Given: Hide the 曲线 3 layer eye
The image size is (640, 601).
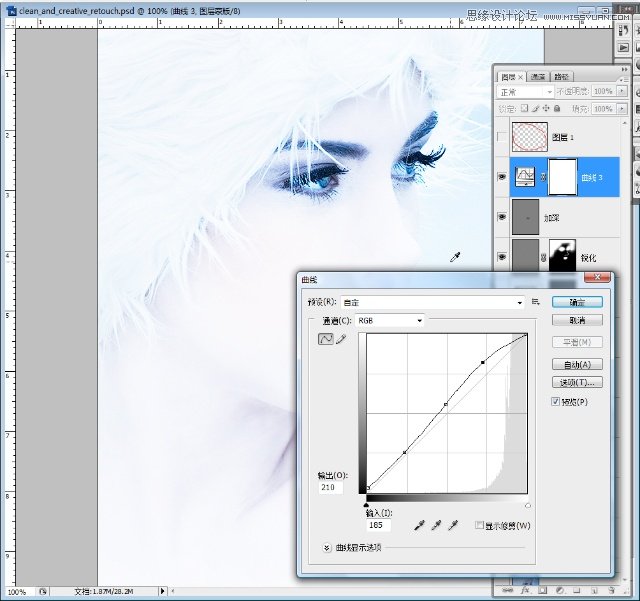Looking at the screenshot, I should tap(502, 177).
